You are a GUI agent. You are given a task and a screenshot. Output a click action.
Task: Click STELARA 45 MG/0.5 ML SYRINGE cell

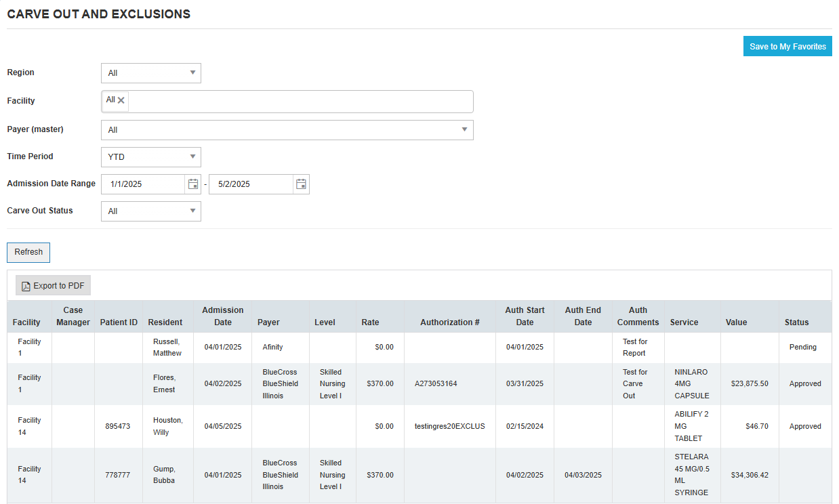point(691,475)
